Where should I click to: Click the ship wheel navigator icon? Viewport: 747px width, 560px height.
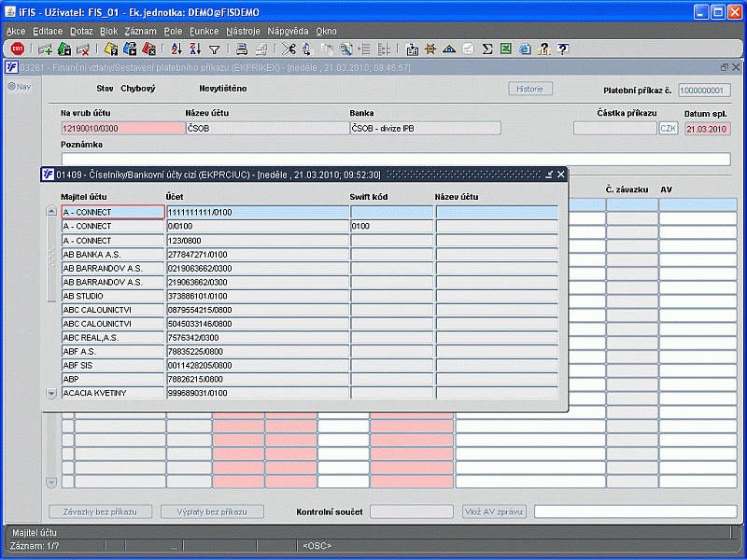(x=430, y=49)
